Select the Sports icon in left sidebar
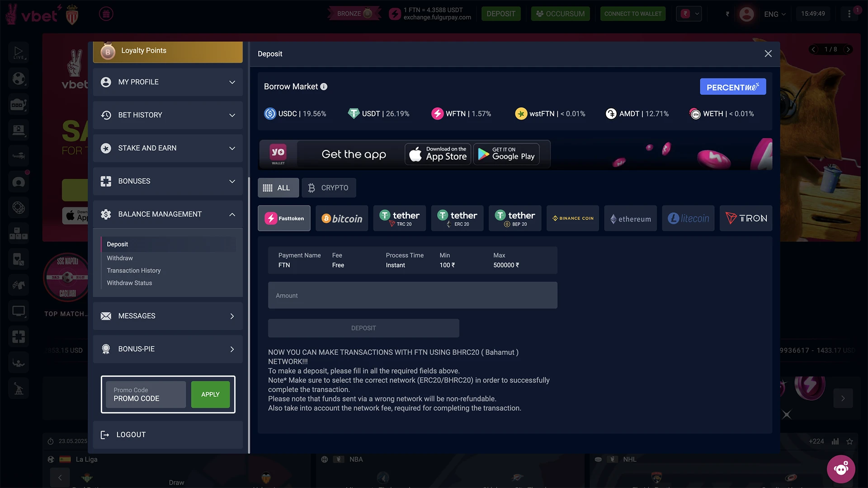This screenshot has width=868, height=488. click(18, 78)
